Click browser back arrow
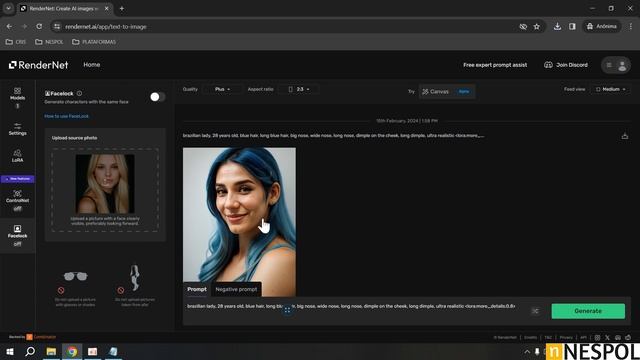Screen dimensions: 640x360 pos(9,27)
